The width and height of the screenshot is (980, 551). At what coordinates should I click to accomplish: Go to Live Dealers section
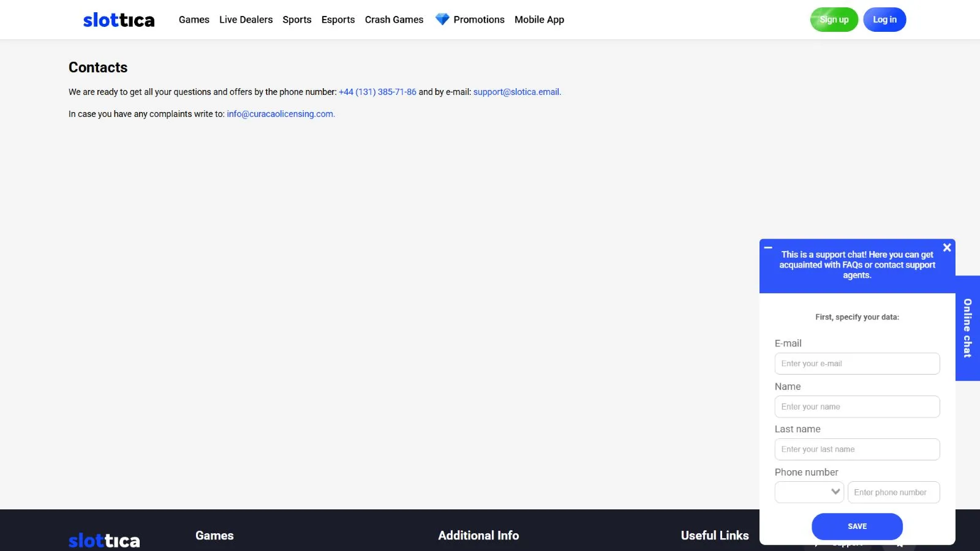tap(246, 20)
